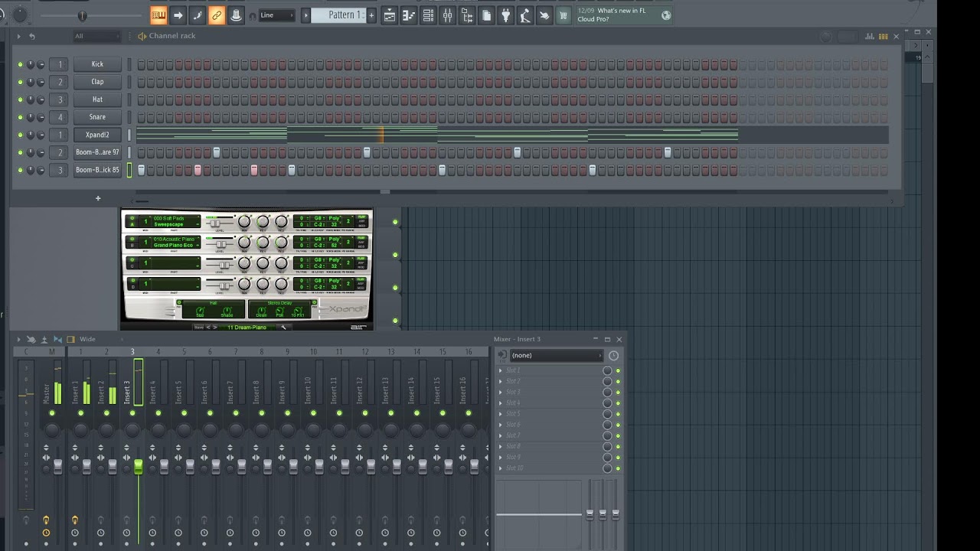Toggle the Slot 5 effect enable LED
This screenshot has width=980, height=551.
pos(618,414)
